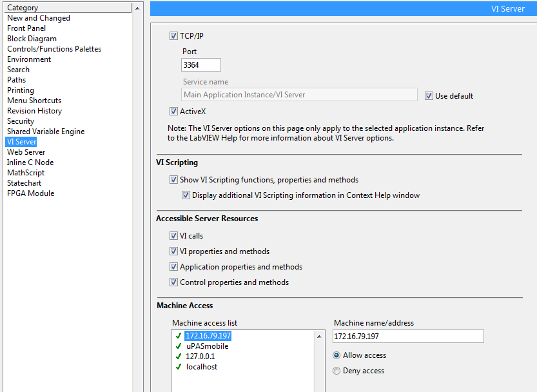
Task: Select New and Changed category
Action: click(39, 18)
